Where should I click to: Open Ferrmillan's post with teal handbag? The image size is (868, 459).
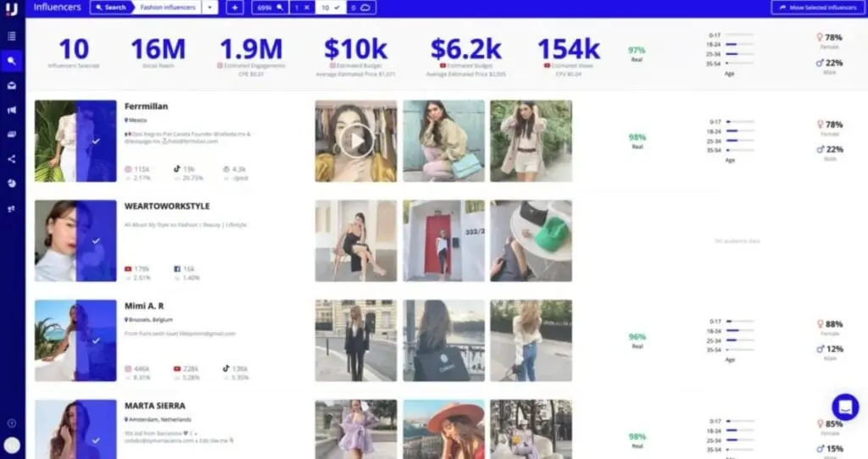point(443,141)
